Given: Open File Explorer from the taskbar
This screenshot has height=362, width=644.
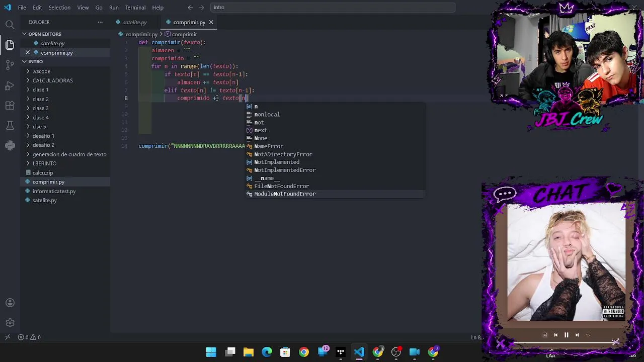Looking at the screenshot, I should tap(249, 352).
